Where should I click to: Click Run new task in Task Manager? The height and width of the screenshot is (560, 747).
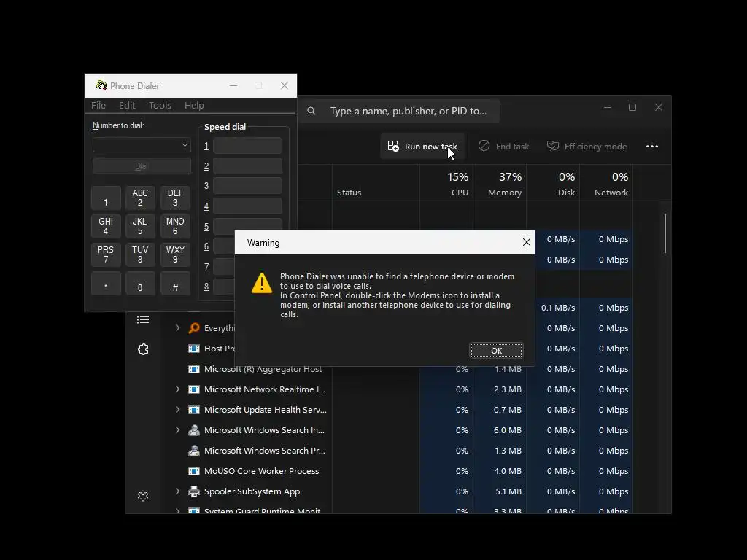(x=422, y=146)
